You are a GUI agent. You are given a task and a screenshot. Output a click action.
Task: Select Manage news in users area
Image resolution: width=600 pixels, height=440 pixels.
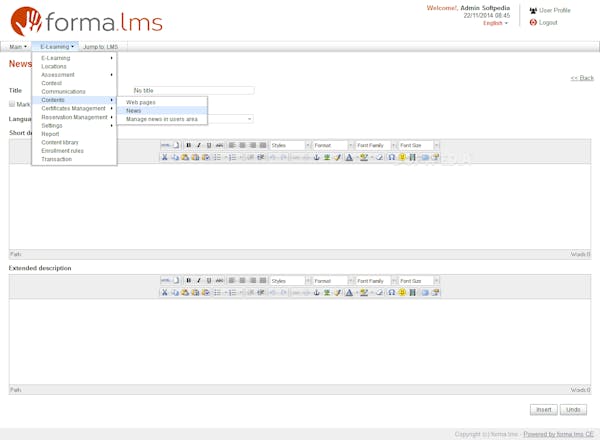(162, 119)
